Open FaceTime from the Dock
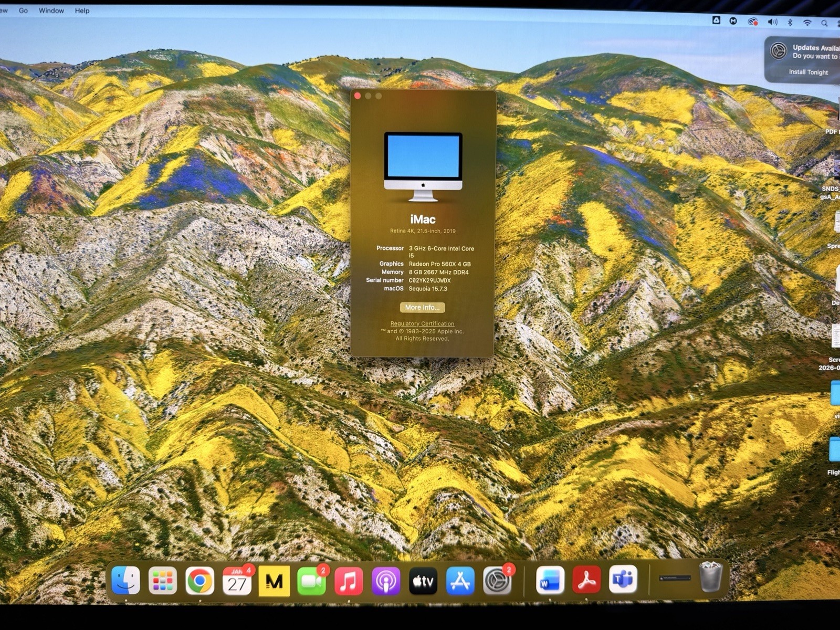The width and height of the screenshot is (840, 630). point(311,581)
